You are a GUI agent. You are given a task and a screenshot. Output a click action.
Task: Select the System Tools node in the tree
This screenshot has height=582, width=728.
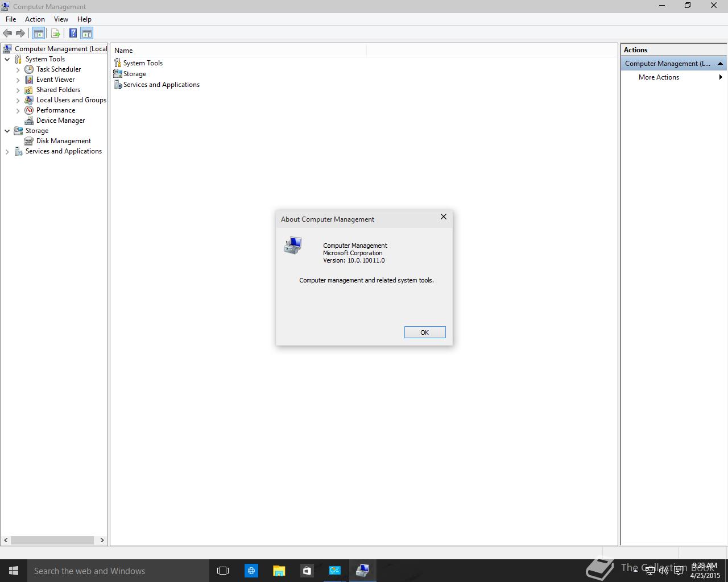[45, 59]
